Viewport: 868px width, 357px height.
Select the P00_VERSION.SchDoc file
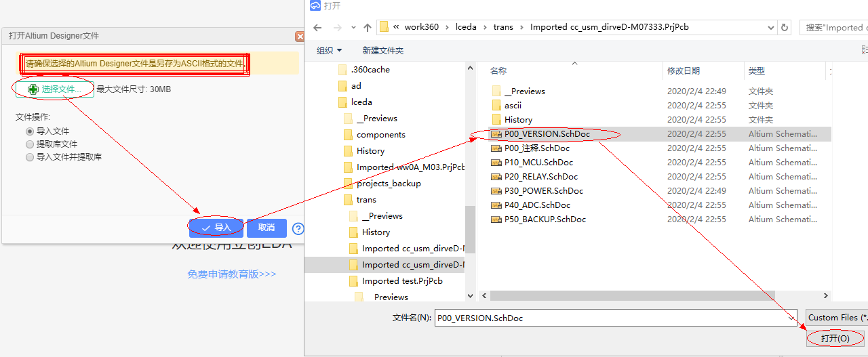tap(547, 133)
